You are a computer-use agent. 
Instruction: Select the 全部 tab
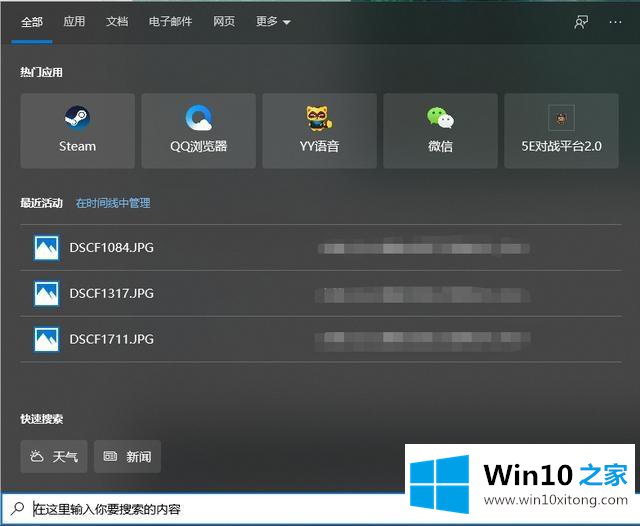(x=32, y=22)
